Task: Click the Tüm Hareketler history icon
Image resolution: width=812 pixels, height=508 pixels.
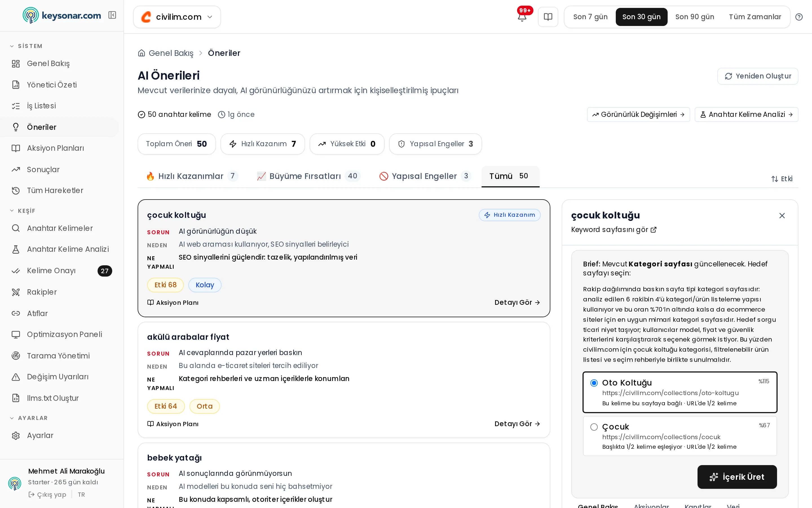Action: tap(16, 190)
